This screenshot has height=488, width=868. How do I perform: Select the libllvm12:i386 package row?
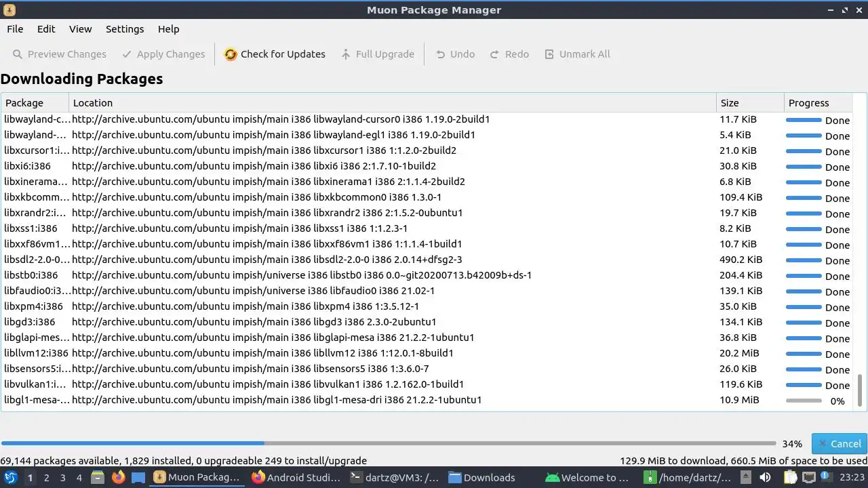(x=425, y=353)
